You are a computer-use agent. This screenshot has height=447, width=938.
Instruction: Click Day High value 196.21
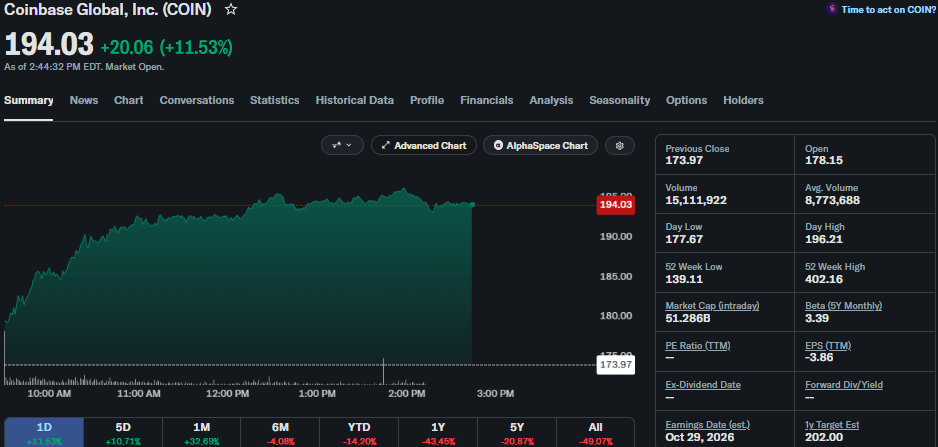[x=824, y=239]
